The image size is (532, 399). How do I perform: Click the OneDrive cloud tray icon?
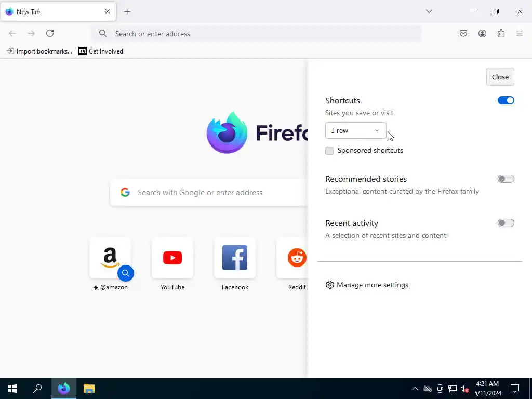point(428,389)
